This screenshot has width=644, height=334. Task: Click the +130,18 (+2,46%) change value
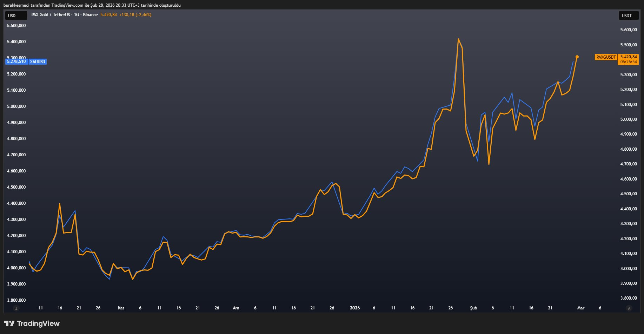click(135, 15)
